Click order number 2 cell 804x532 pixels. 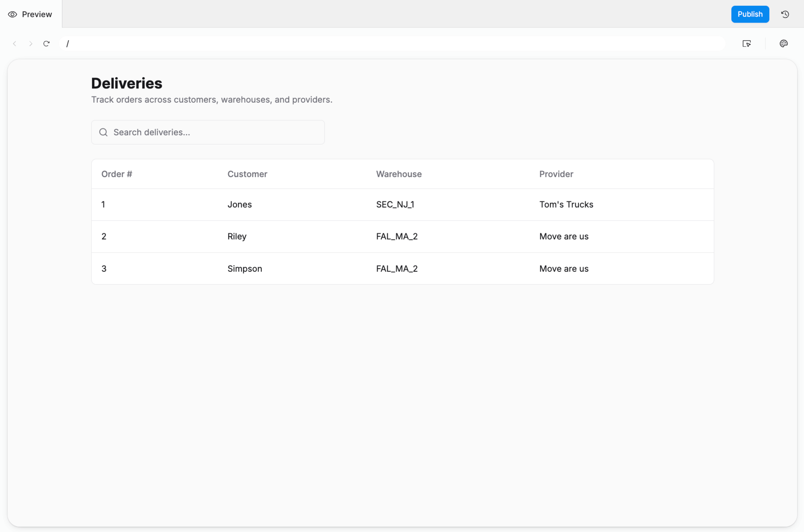tap(104, 237)
